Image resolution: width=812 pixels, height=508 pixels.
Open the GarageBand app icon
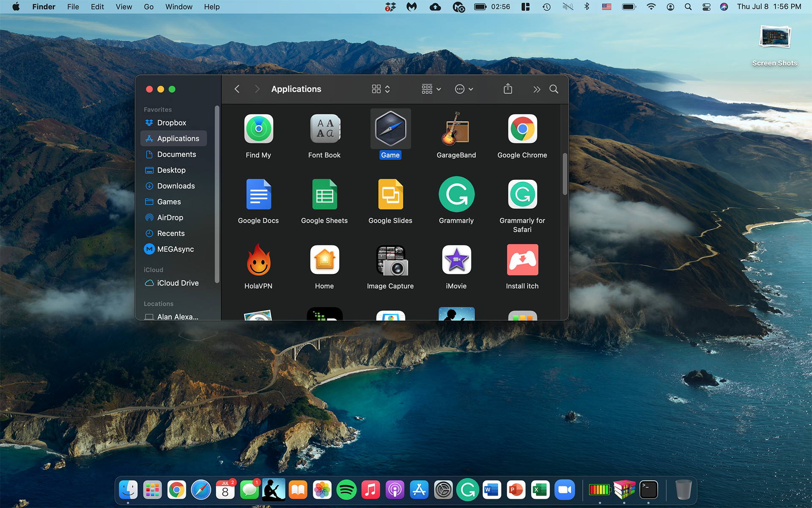456,129
